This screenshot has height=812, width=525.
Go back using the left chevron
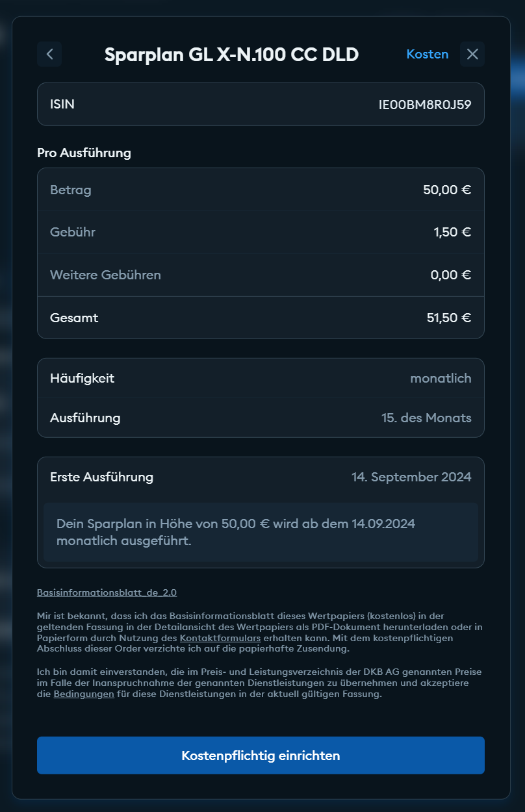[49, 54]
